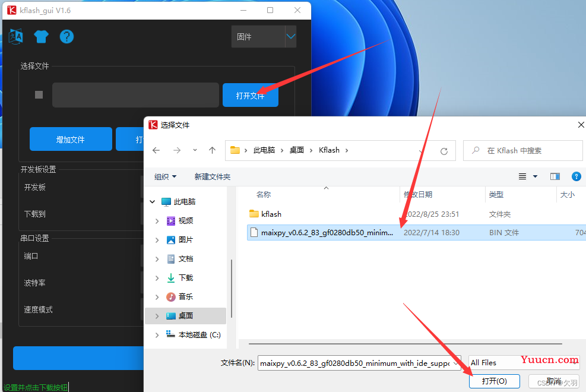Click the empty file path field in kflash_gui
The height and width of the screenshot is (392, 586).
(135, 95)
